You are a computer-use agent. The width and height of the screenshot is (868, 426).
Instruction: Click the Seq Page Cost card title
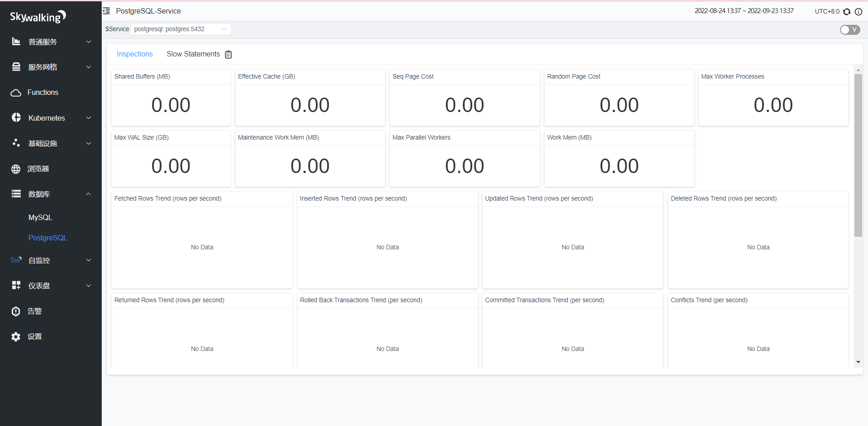(413, 76)
